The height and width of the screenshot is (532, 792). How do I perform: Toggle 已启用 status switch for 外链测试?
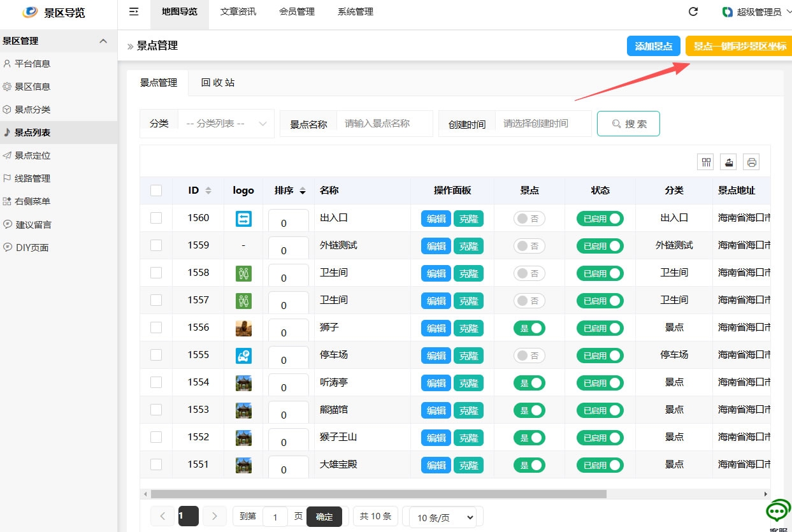point(600,246)
